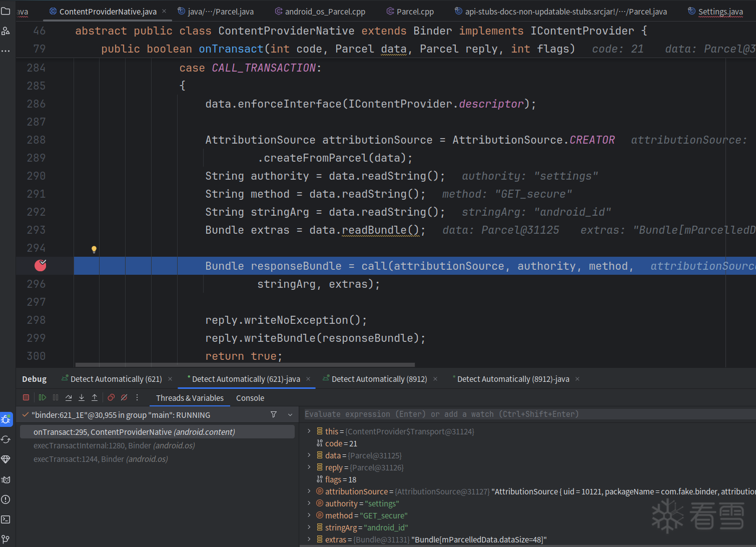Image resolution: width=756 pixels, height=547 pixels.
Task: Show more tool windows ellipsis in left sidebar
Action: coord(6,51)
